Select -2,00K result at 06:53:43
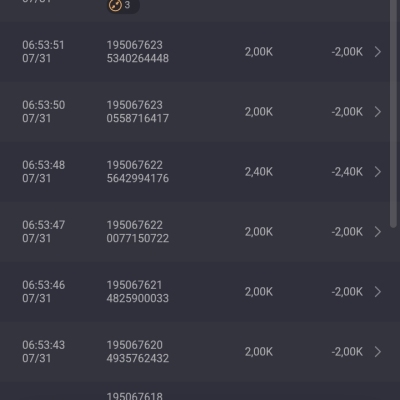Image resolution: width=400 pixels, height=400 pixels. (347, 352)
